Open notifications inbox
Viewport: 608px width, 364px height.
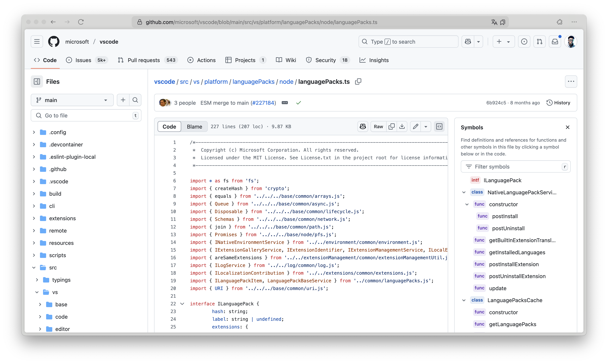555,42
